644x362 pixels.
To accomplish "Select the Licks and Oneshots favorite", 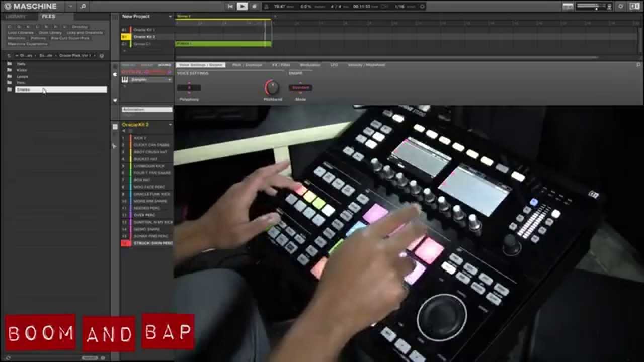I will (x=85, y=33).
